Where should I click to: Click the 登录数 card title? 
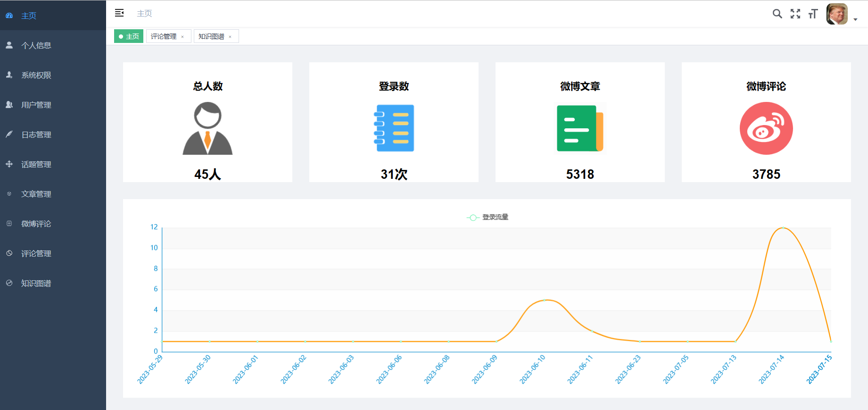tap(394, 86)
